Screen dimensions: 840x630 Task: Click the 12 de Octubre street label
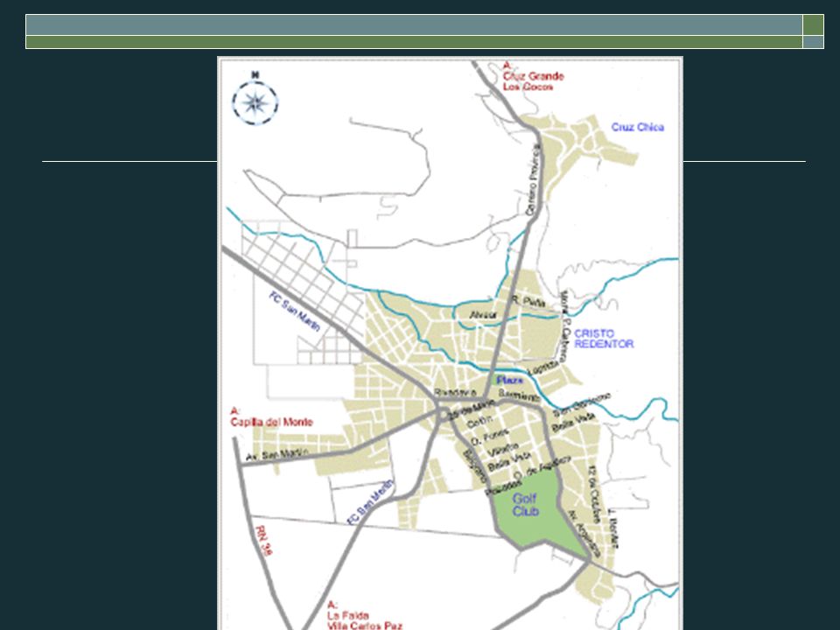[x=594, y=493]
